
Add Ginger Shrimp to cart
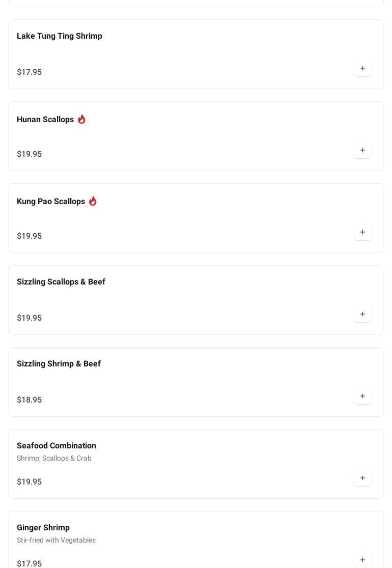362,560
